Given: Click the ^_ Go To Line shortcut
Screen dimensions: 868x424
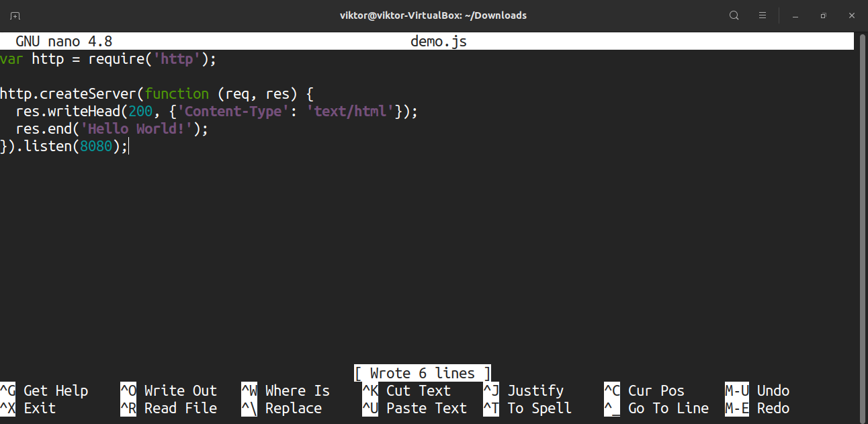Looking at the screenshot, I should [656, 409].
